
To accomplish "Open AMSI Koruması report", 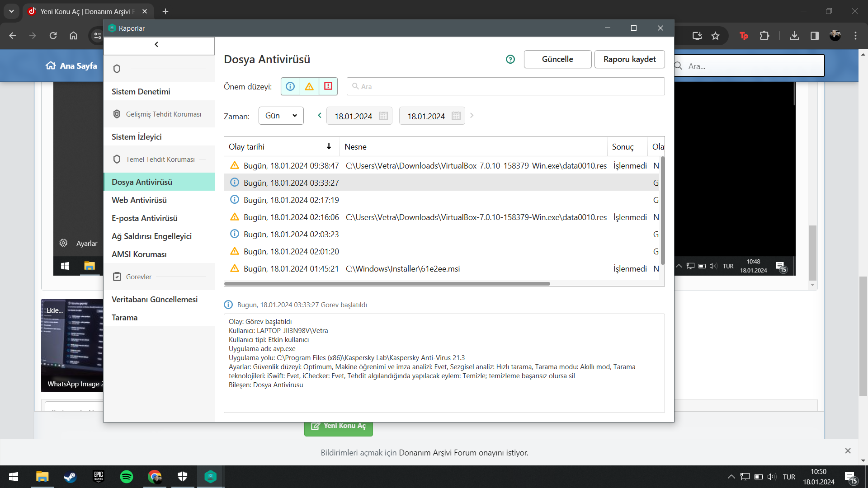I will (159, 254).
